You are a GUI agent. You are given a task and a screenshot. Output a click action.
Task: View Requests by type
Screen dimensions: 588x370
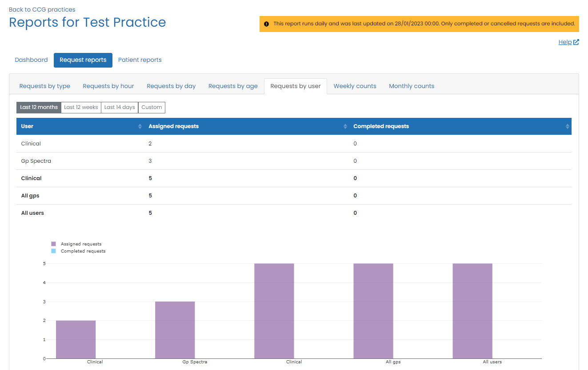tap(44, 86)
